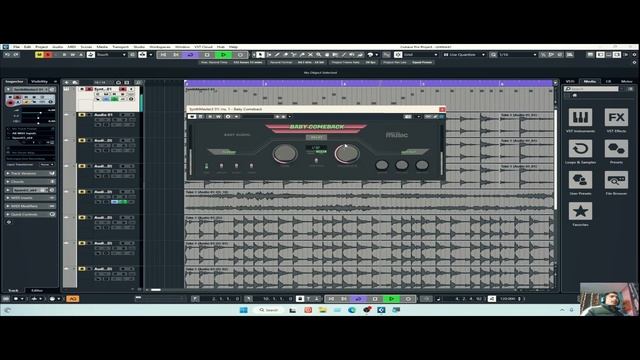Expand MIDI Modifiers inspector section

pos(30,206)
